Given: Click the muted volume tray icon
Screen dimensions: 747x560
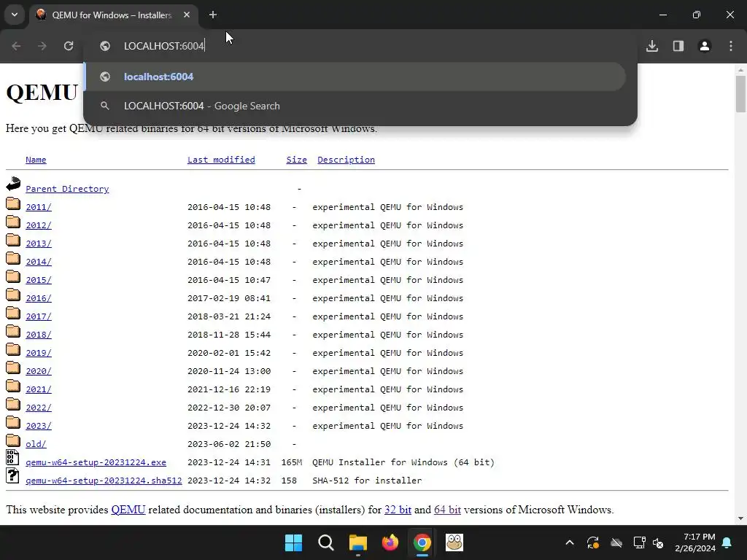Looking at the screenshot, I should pyautogui.click(x=659, y=542).
